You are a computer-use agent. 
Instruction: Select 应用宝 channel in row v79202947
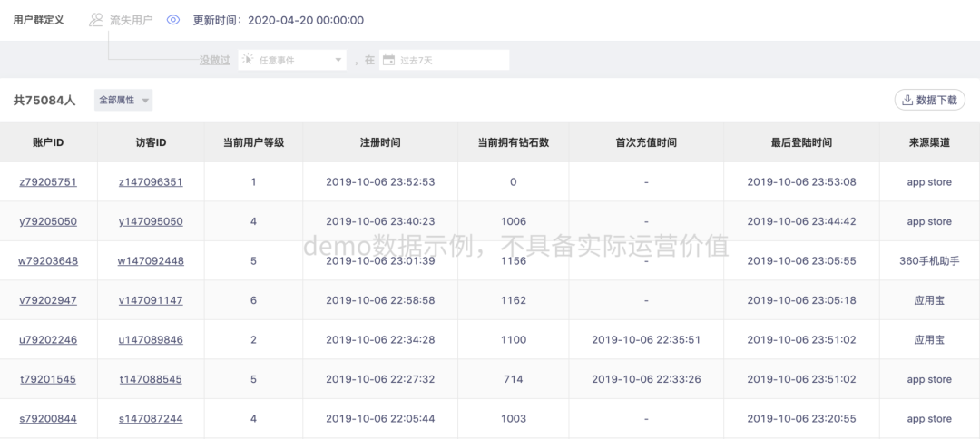click(x=929, y=300)
